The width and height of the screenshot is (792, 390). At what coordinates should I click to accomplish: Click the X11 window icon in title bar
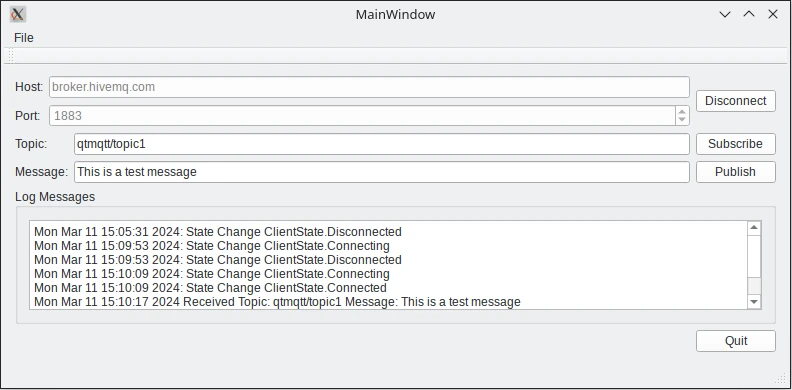pyautogui.click(x=18, y=14)
